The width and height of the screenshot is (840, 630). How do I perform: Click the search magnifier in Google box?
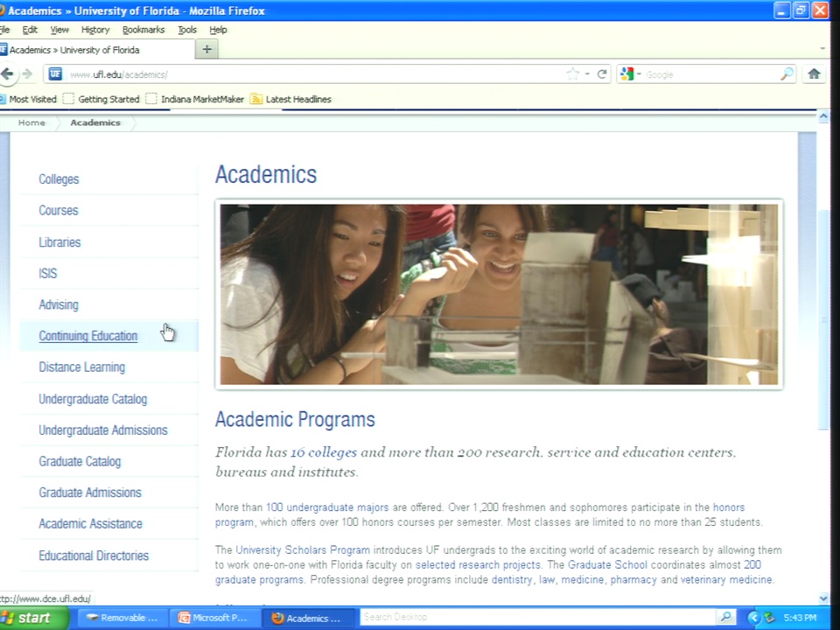787,73
